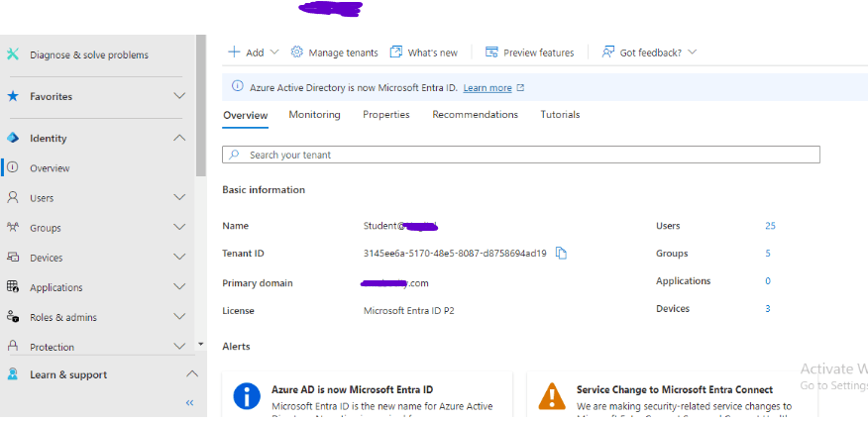Click the Preview features icon
868x421 pixels.
click(x=490, y=53)
